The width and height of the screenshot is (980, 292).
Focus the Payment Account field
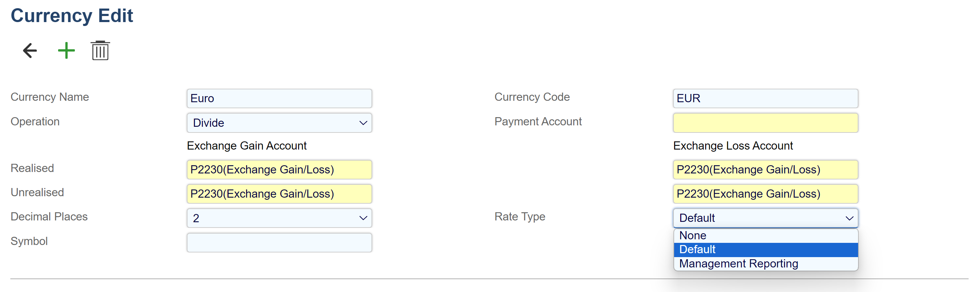765,123
